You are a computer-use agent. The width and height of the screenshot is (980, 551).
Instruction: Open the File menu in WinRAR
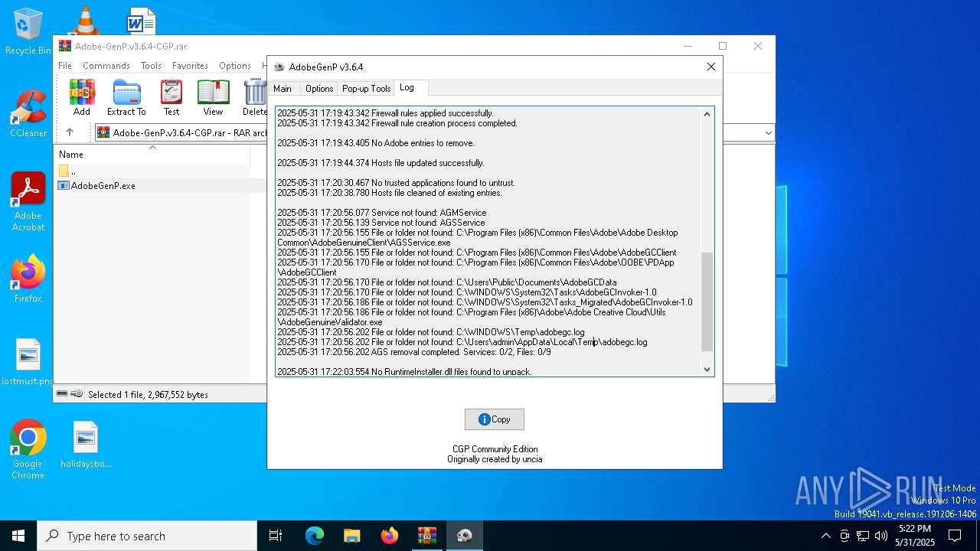[x=65, y=66]
